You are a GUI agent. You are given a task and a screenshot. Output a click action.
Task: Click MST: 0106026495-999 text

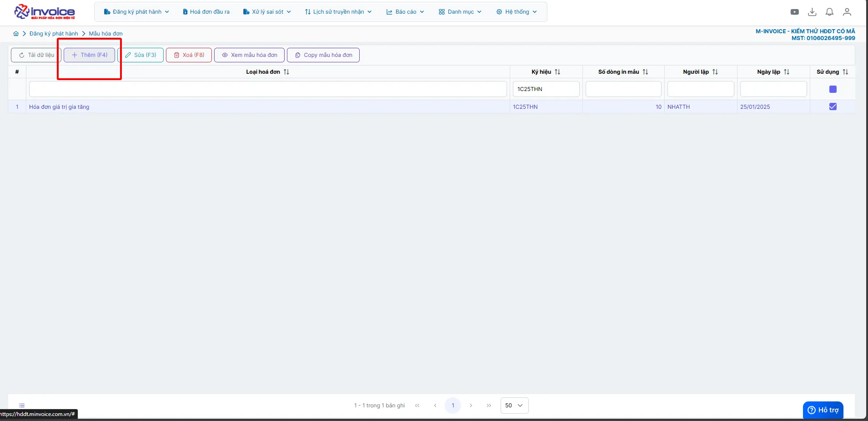point(823,38)
